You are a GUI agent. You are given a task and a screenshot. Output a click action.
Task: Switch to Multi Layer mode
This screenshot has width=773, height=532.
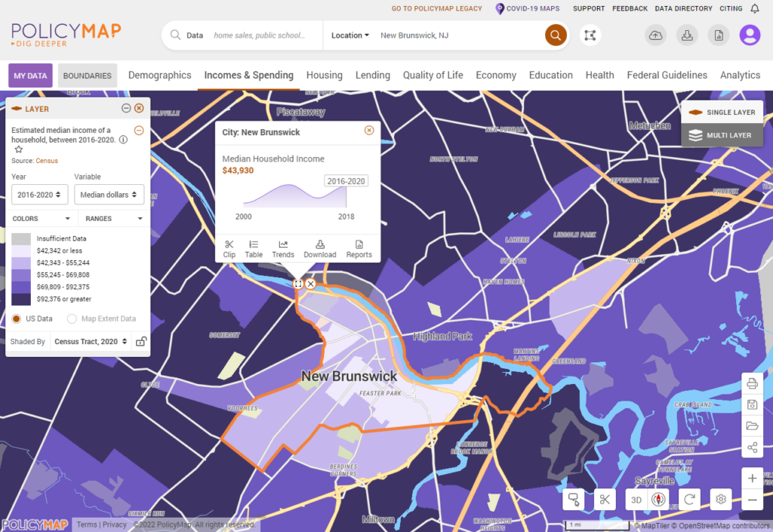coord(722,135)
